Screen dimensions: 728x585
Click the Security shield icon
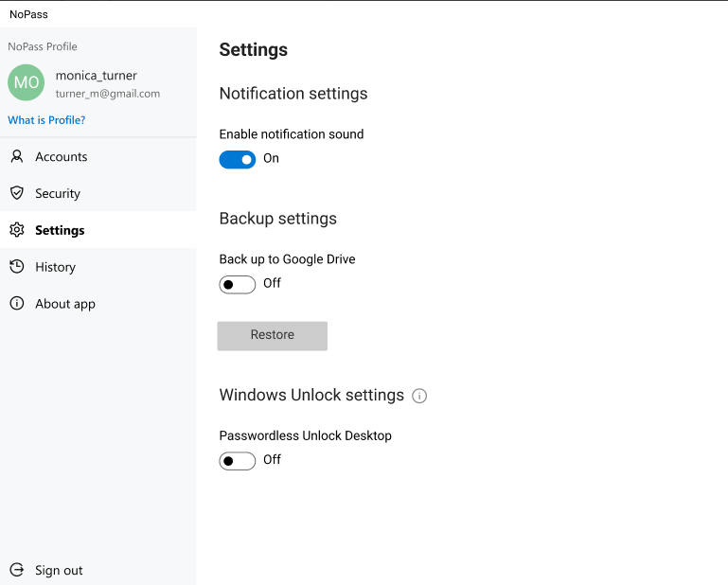click(x=17, y=193)
